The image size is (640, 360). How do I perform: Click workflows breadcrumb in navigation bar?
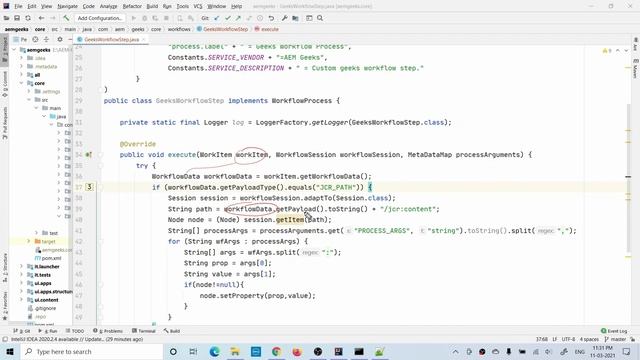(179, 29)
